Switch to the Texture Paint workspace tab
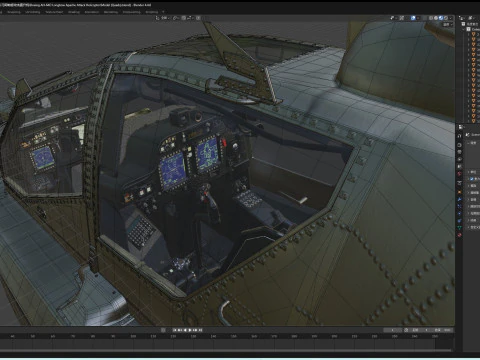 [x=54, y=12]
